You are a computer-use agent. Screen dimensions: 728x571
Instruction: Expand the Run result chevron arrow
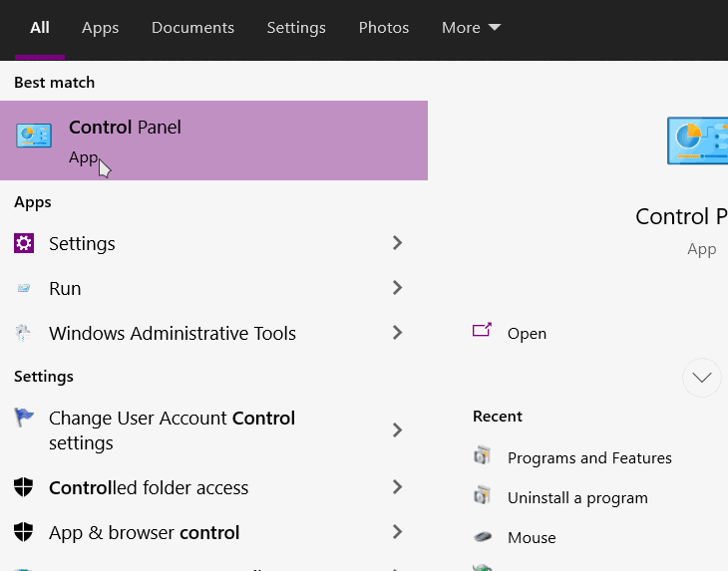[397, 288]
